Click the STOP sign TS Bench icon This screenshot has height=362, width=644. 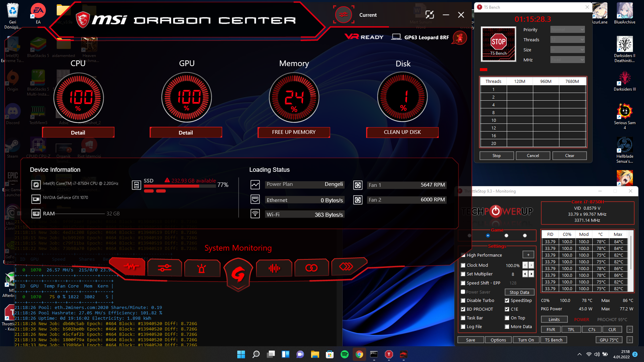click(x=498, y=44)
